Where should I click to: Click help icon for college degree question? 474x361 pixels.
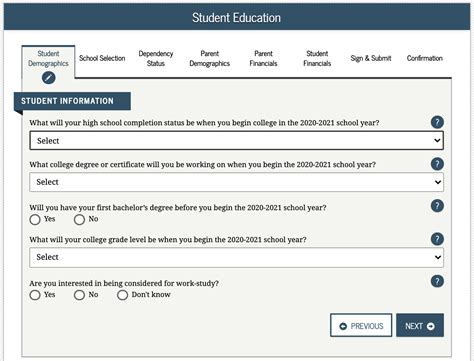(x=437, y=164)
